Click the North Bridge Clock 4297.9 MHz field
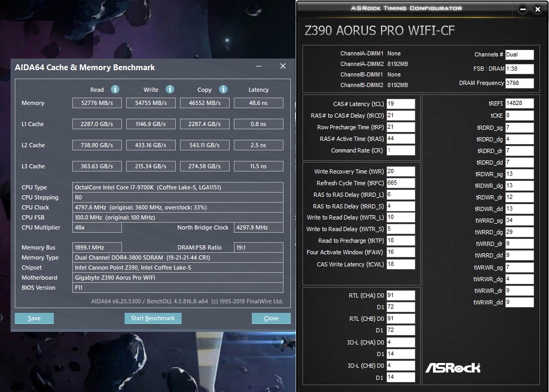Image resolution: width=549 pixels, height=392 pixels. coord(258,227)
